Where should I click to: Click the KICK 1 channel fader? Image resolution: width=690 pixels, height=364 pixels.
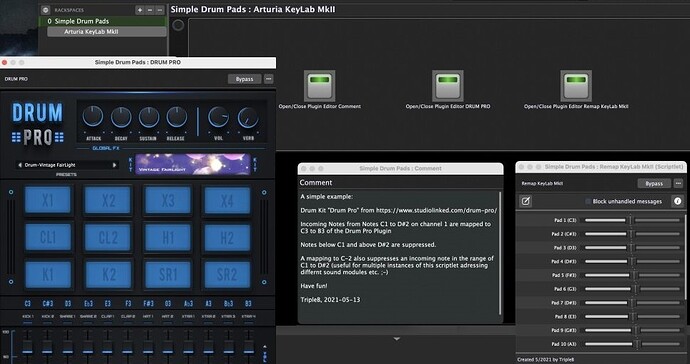(x=27, y=346)
